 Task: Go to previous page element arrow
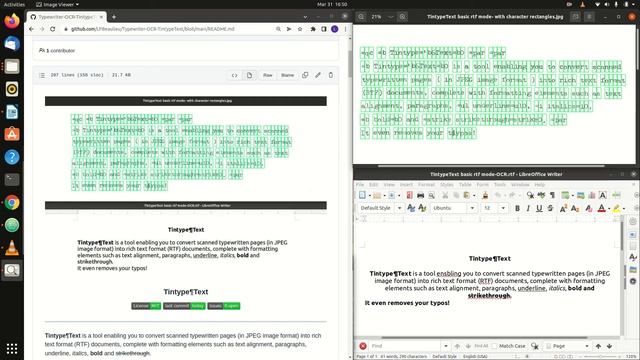[598, 346]
